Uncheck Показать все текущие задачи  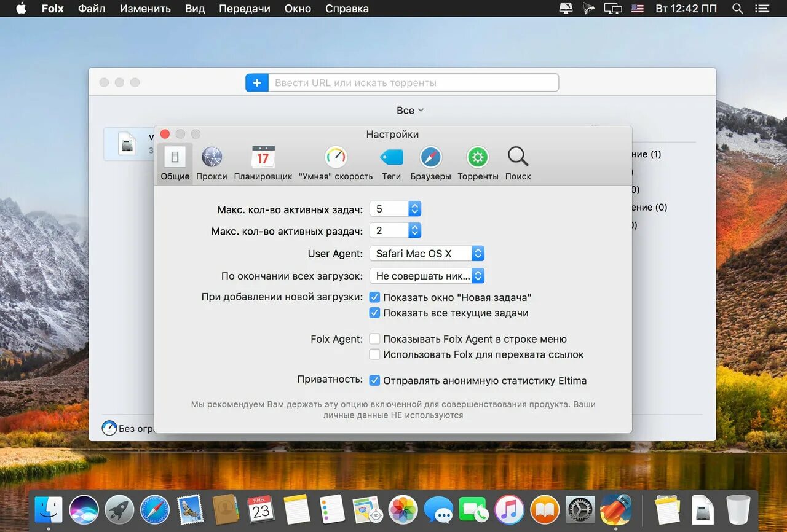pyautogui.click(x=374, y=313)
